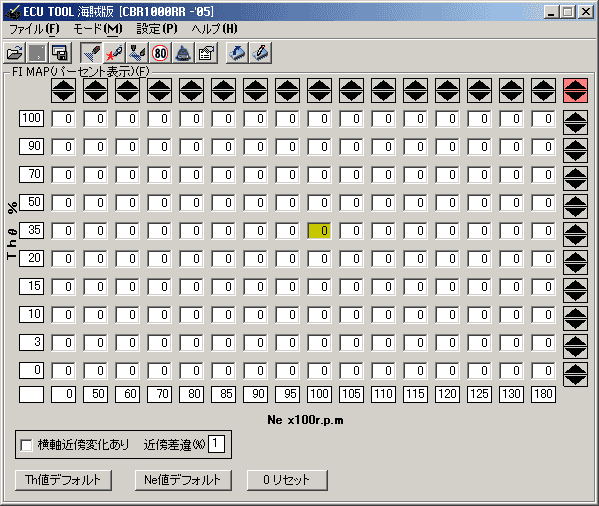Click the down arrow above the Ne 70 column
Viewport: 599px width, 506px height.
pos(160,96)
